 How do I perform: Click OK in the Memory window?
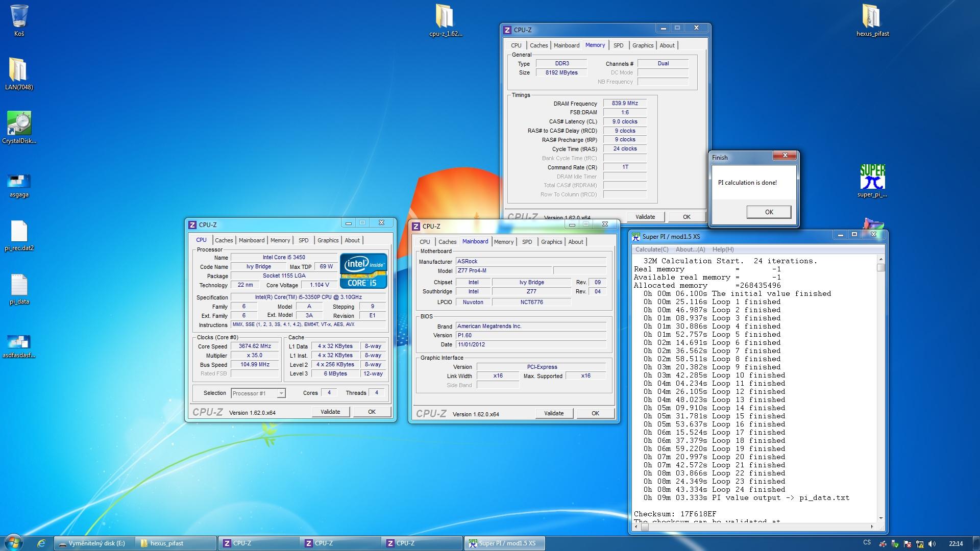(x=687, y=217)
